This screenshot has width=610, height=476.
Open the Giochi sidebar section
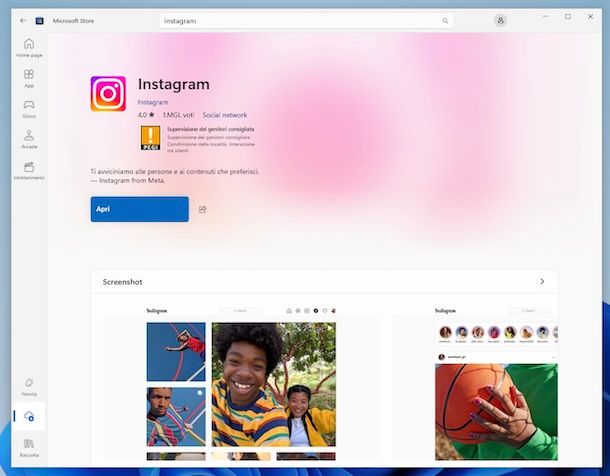(29, 109)
